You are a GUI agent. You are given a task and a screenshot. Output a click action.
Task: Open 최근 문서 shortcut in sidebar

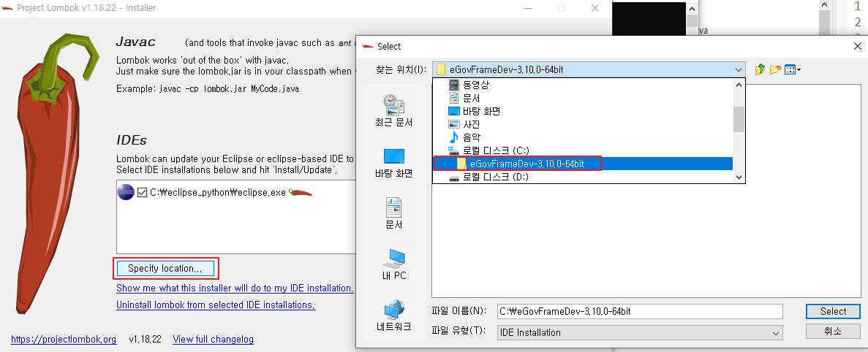tap(393, 110)
